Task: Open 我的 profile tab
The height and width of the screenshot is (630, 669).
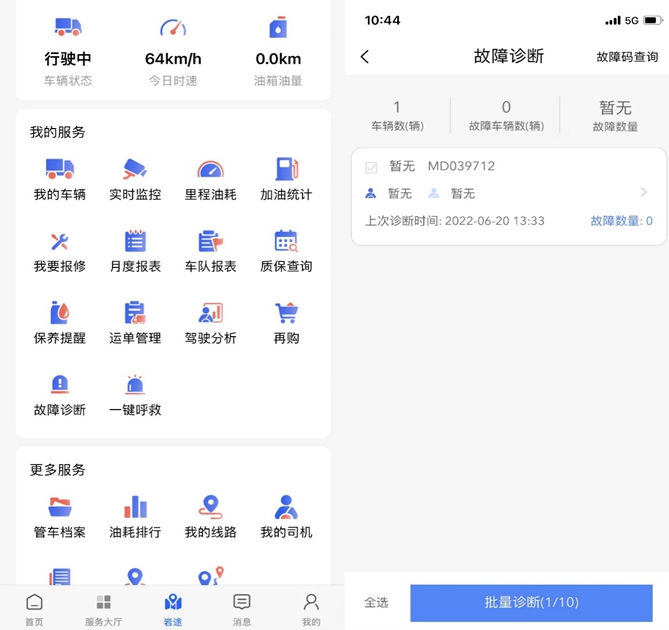Action: pyautogui.click(x=311, y=608)
